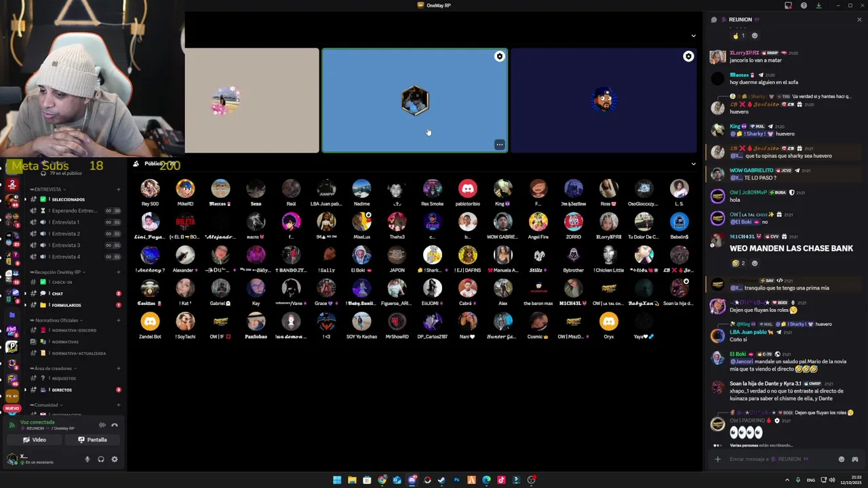
Task: Open the CHECK-IN channel
Action: pos(75,282)
